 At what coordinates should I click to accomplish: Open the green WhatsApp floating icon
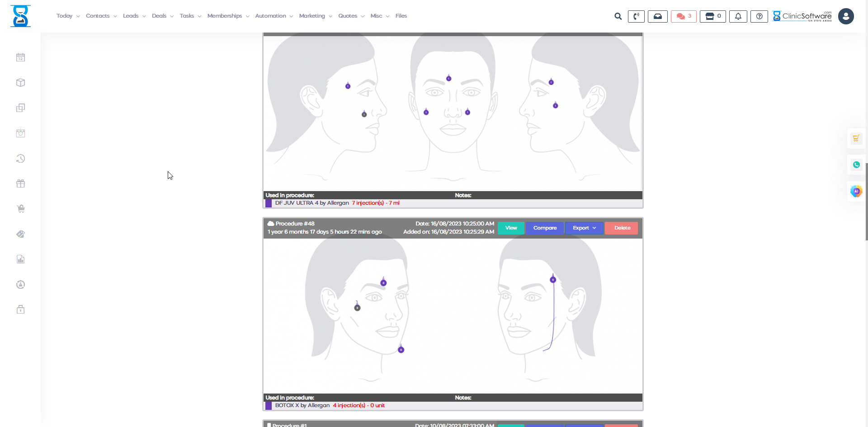[x=856, y=164]
